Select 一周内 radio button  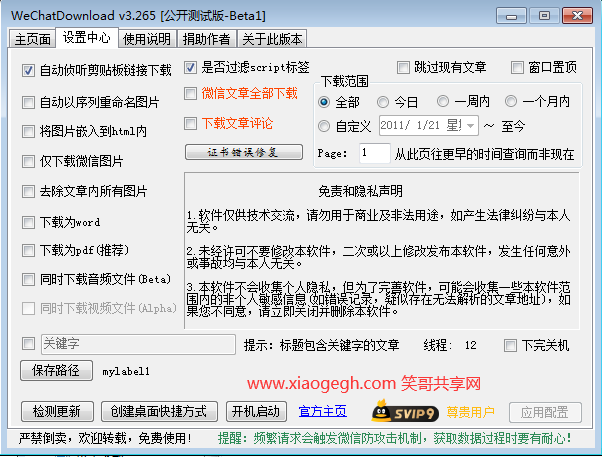[x=443, y=101]
